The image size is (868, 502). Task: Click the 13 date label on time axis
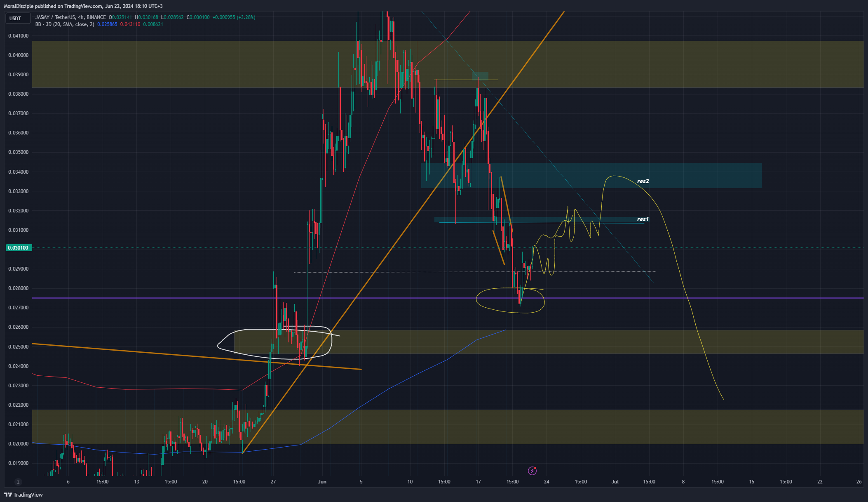pyautogui.click(x=136, y=482)
